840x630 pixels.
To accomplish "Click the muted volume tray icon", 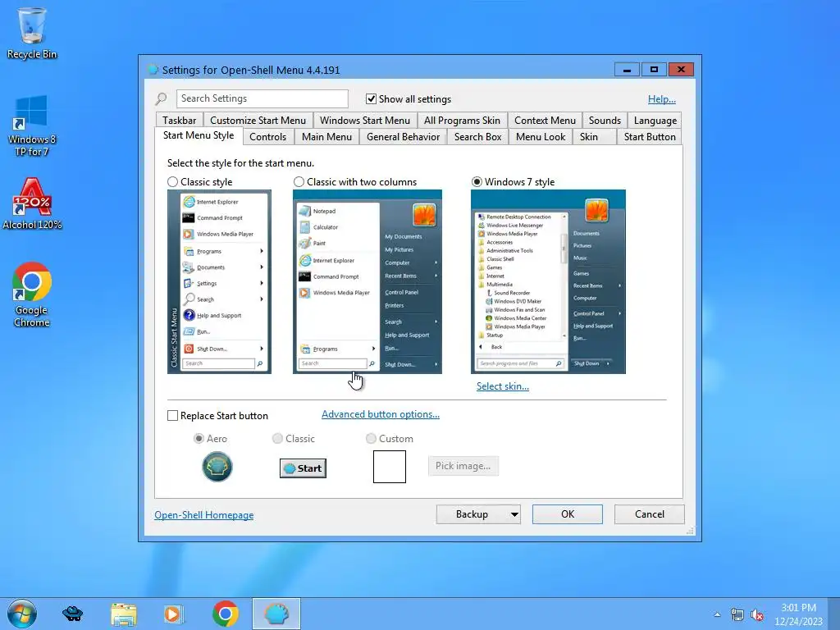I will coord(757,615).
